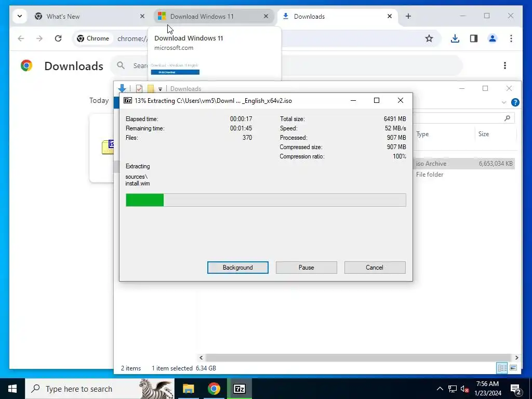Go back in Chrome
This screenshot has height=399, width=532.
pyautogui.click(x=21, y=38)
